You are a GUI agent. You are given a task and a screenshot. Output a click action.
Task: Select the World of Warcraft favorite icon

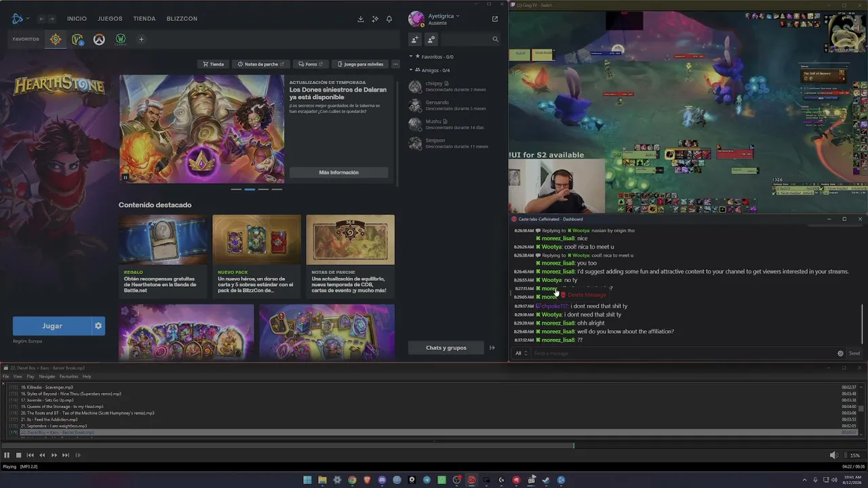click(x=77, y=39)
